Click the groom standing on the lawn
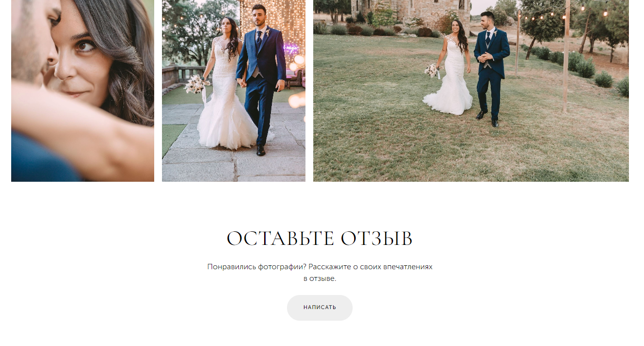This screenshot has width=644, height=346. click(x=491, y=68)
